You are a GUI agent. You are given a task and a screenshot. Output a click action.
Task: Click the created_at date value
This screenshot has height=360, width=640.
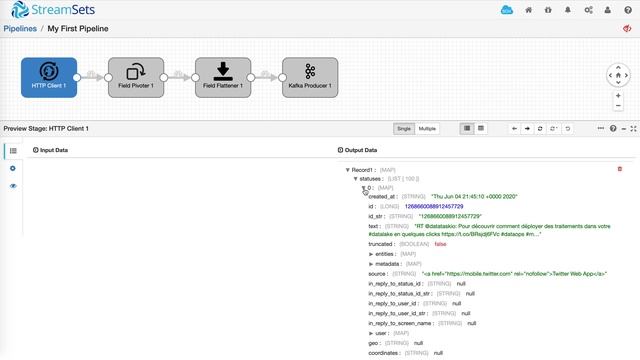pyautogui.click(x=474, y=197)
